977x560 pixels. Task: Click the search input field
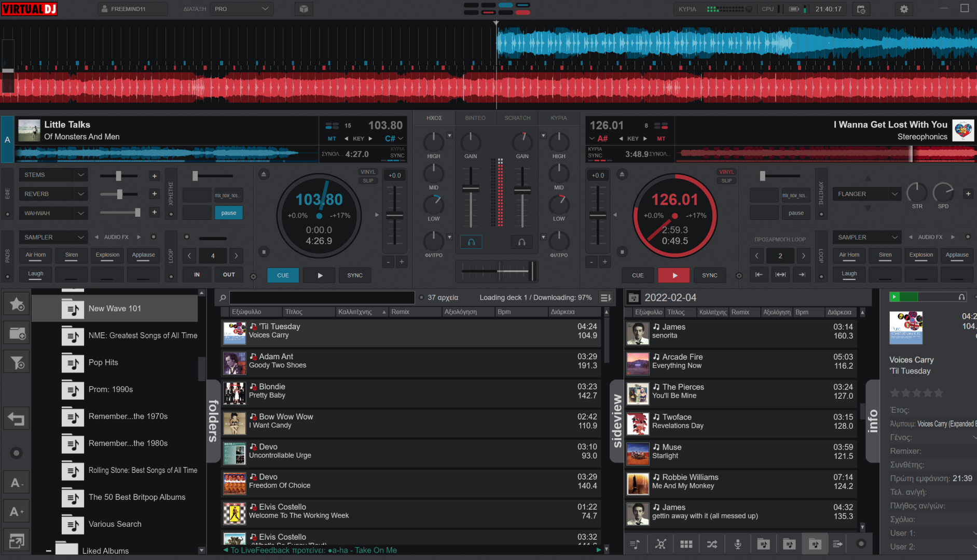click(322, 298)
